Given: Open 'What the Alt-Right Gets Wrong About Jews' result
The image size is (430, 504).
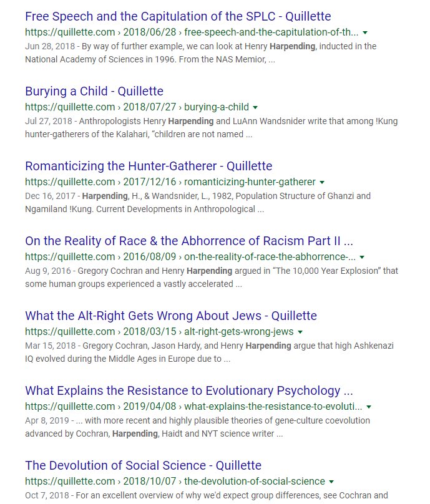Looking at the screenshot, I should pyautogui.click(x=171, y=316).
